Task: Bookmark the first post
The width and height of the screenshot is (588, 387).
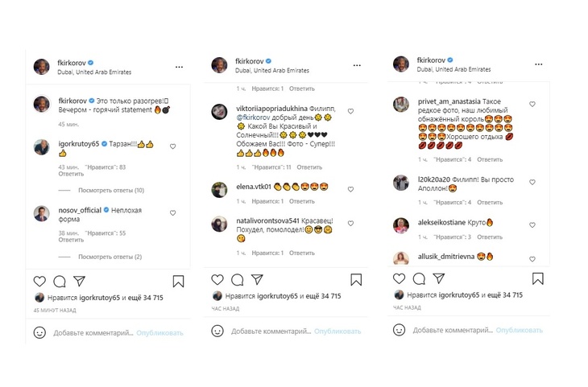Action: 178,282
